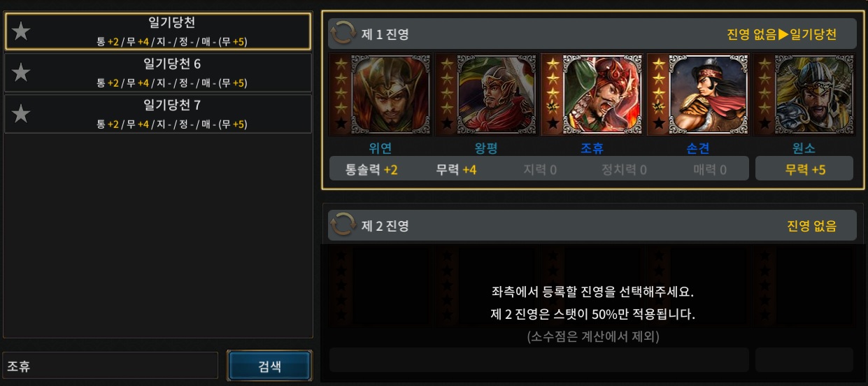Select the 왕평 hero portrait

pyautogui.click(x=487, y=94)
